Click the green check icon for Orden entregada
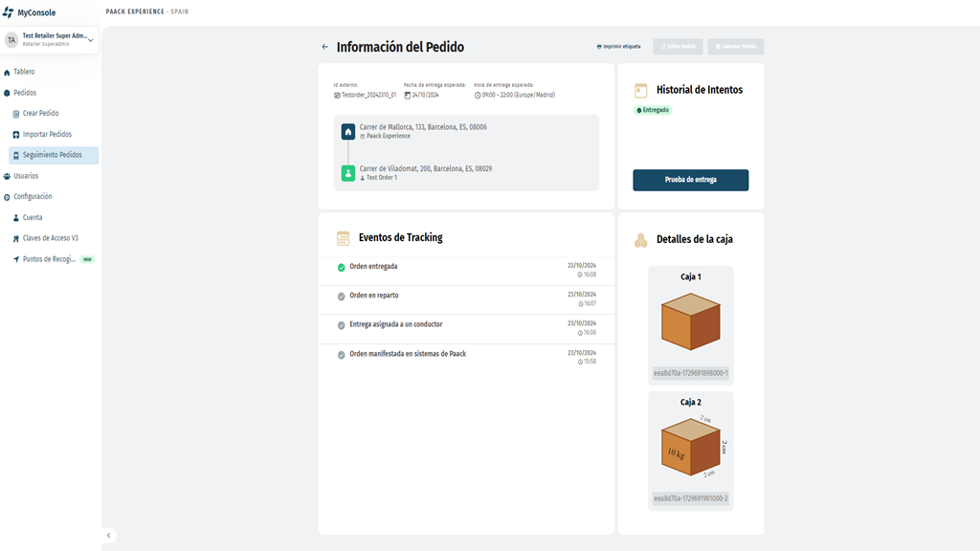The width and height of the screenshot is (980, 551). coord(342,268)
